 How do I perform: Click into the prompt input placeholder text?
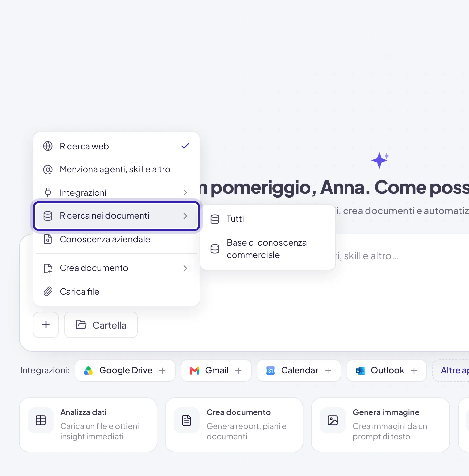[367, 256]
